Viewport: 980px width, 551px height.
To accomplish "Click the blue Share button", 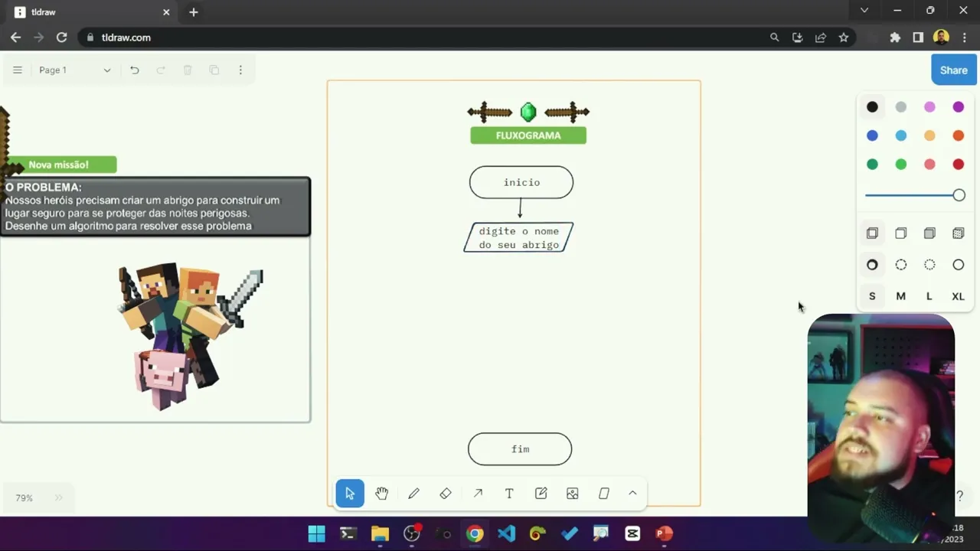I will [x=954, y=70].
